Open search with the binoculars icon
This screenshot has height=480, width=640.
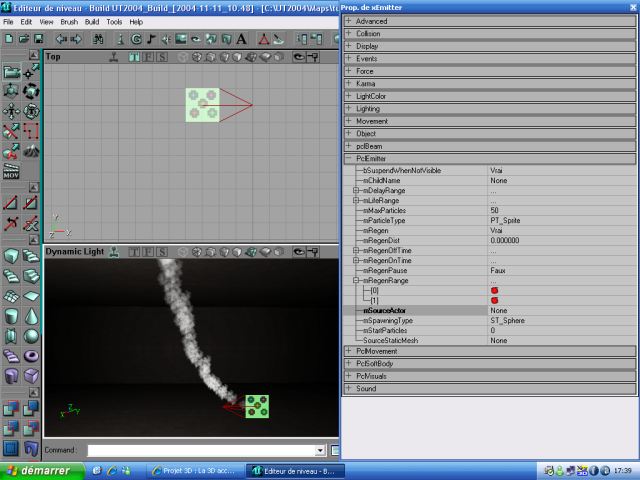[99, 39]
